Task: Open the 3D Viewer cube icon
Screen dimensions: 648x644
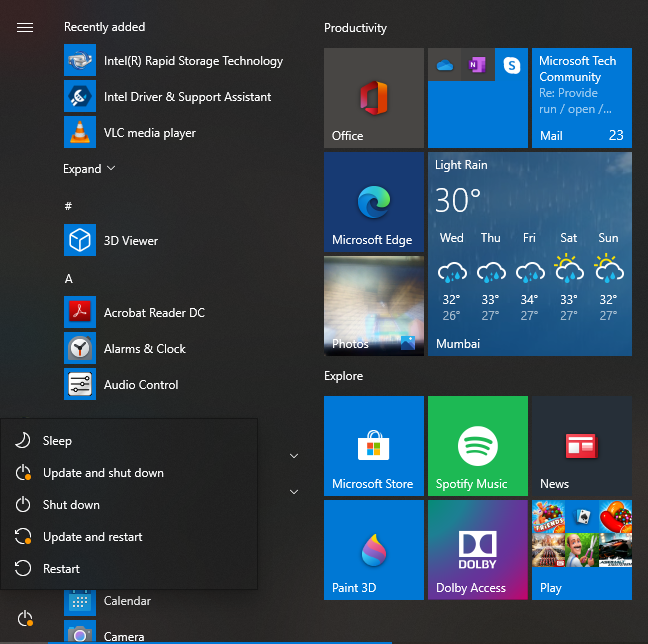Action: click(x=80, y=240)
